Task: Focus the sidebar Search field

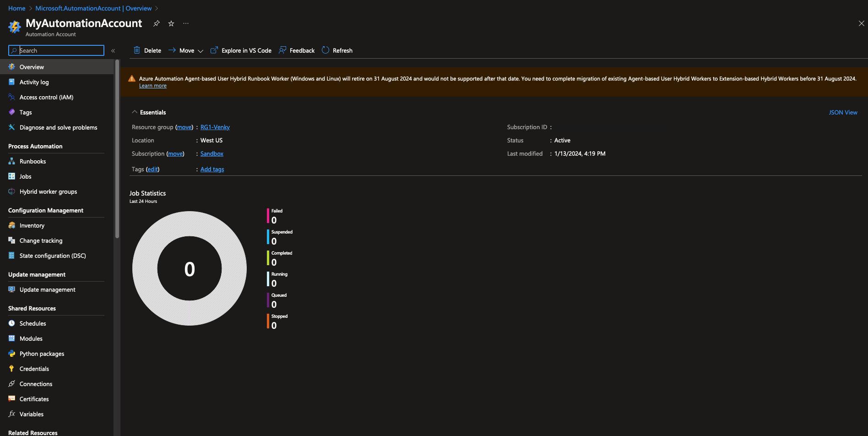Action: coord(56,50)
